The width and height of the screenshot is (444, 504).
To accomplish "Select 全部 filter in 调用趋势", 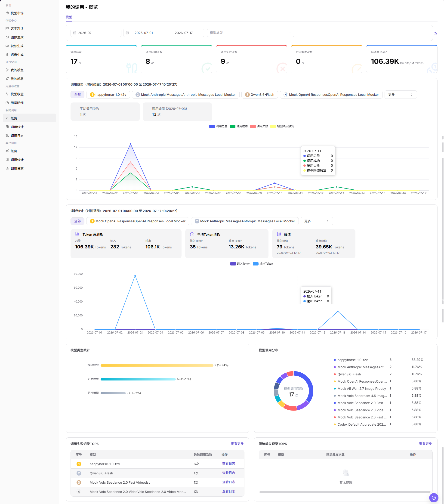I will [x=77, y=95].
